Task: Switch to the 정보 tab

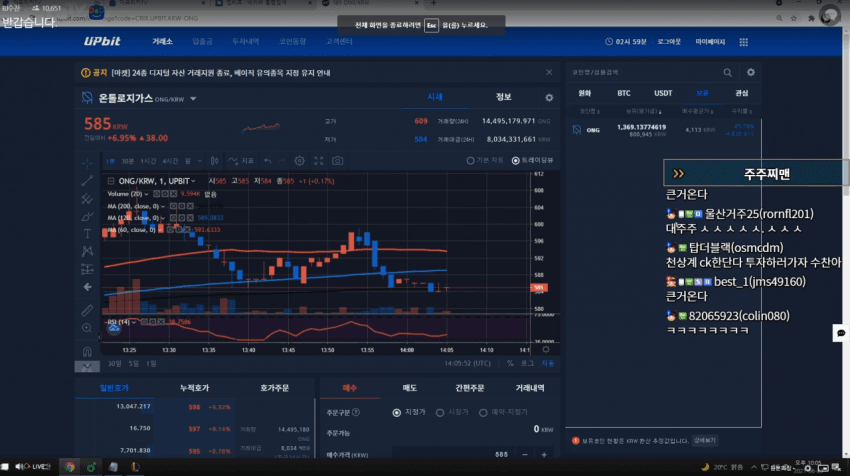Action: [x=504, y=97]
